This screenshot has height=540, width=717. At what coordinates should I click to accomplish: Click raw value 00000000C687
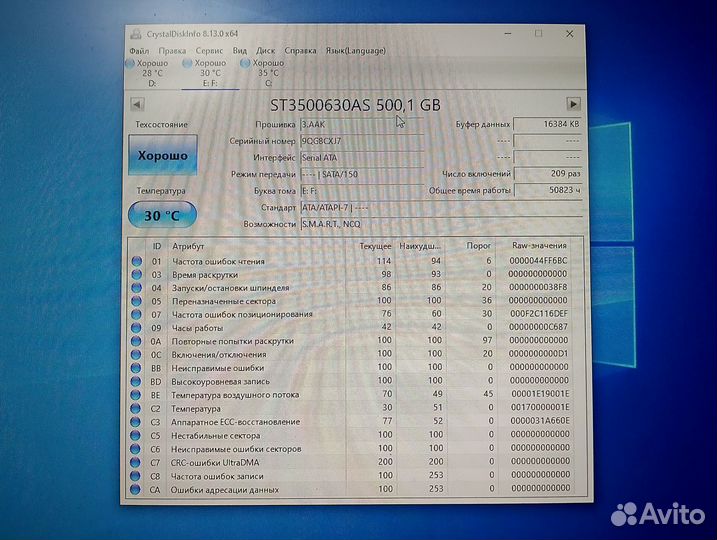tap(538, 327)
